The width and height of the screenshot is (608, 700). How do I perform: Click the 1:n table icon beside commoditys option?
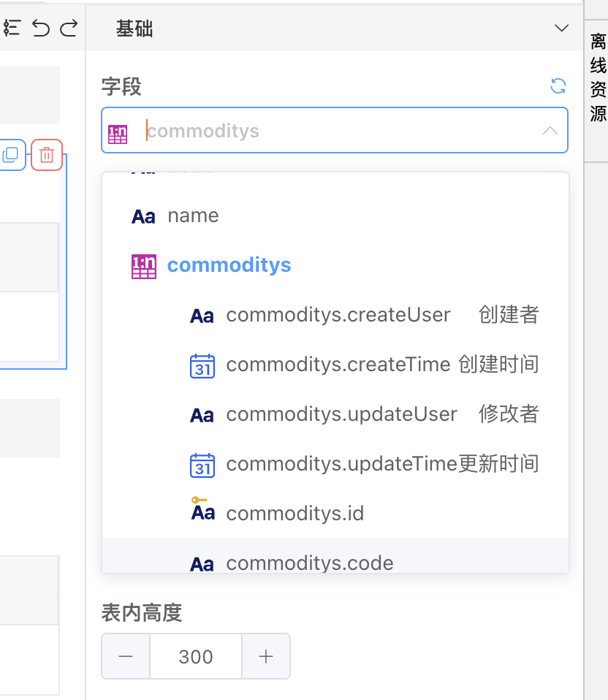pos(143,266)
